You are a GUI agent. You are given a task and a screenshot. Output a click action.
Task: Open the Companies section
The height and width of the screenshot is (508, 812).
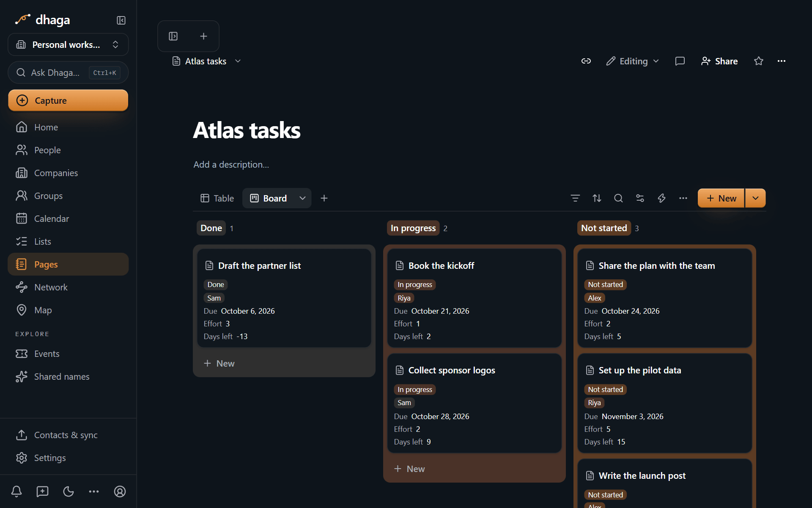tap(68, 173)
